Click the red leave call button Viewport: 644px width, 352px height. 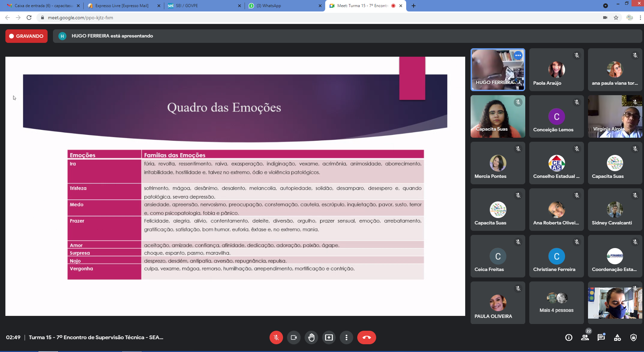pyautogui.click(x=366, y=337)
